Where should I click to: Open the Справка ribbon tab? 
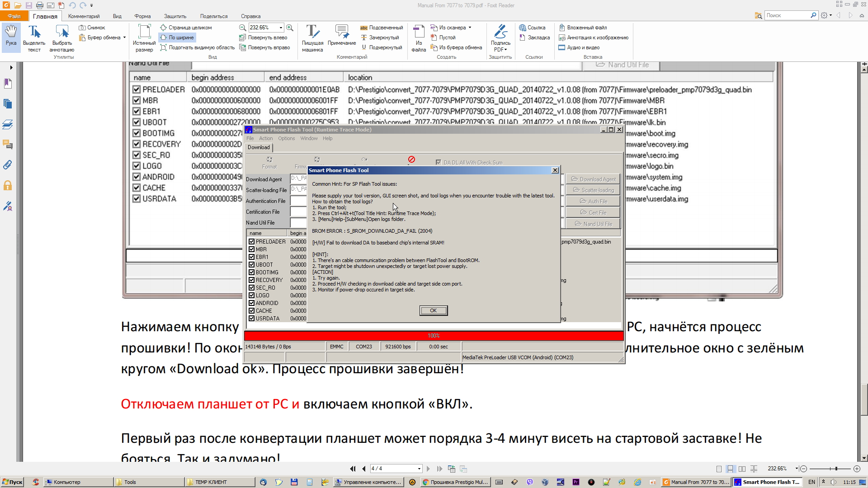click(x=250, y=16)
